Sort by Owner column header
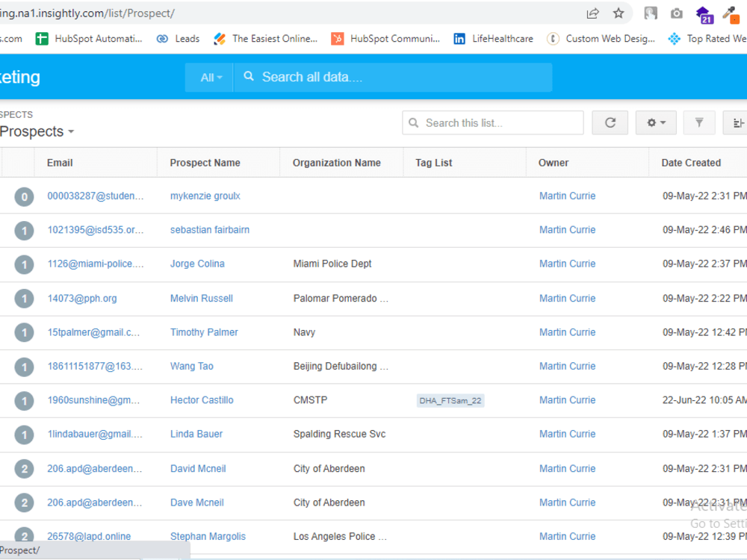The width and height of the screenshot is (747, 560). tap(553, 163)
